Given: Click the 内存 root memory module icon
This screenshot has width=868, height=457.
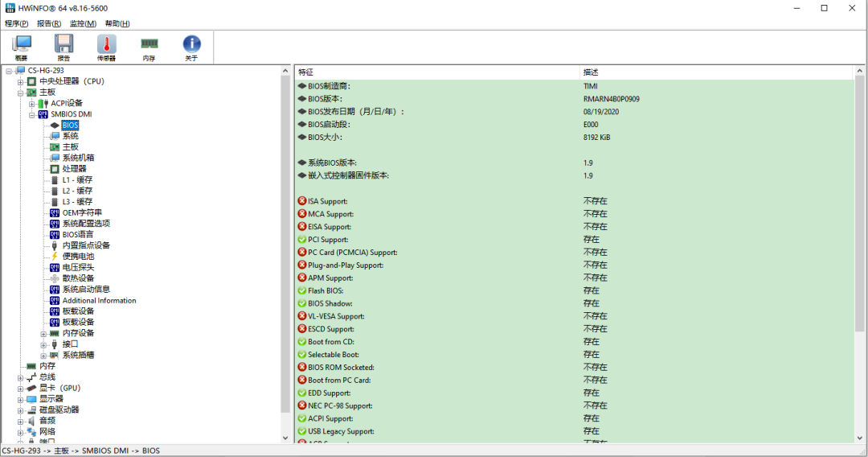Looking at the screenshot, I should tap(31, 366).
